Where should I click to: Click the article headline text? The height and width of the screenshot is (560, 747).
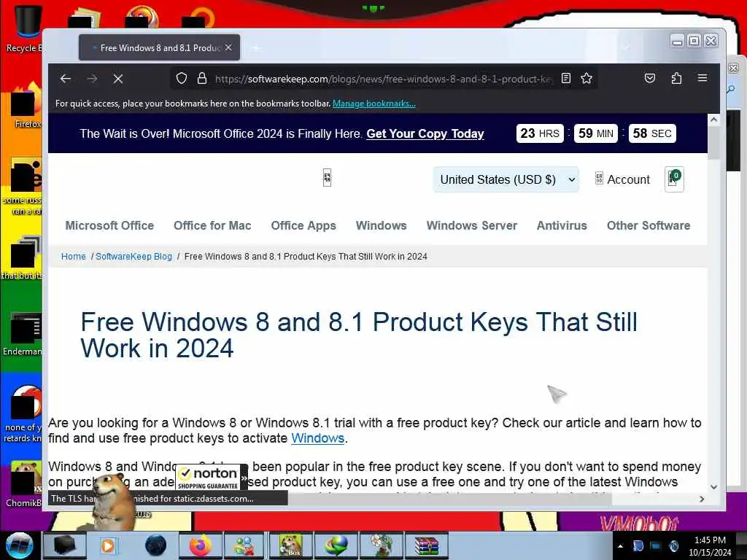pos(359,335)
